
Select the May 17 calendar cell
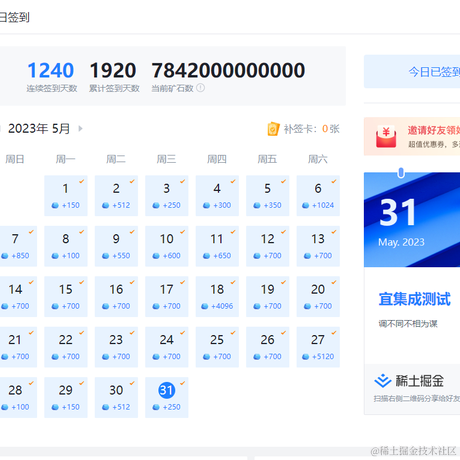point(167,297)
